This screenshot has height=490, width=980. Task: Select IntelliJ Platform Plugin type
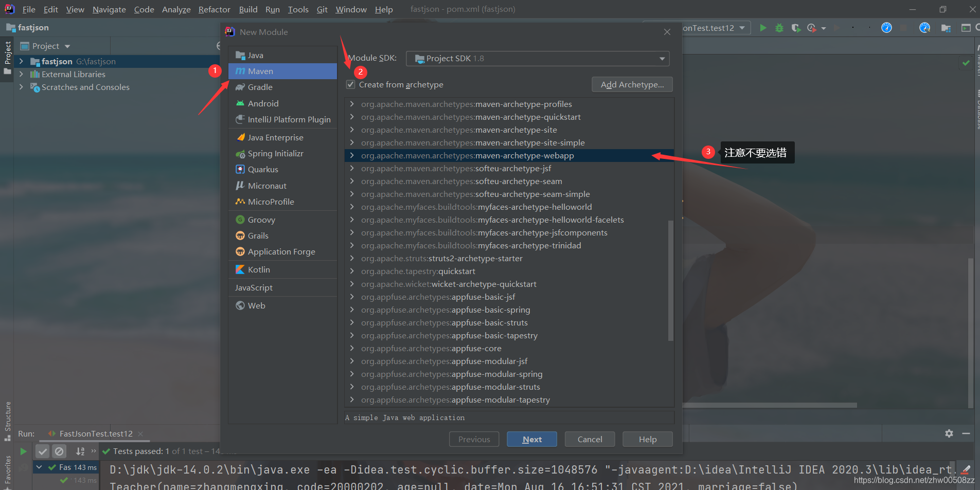tap(282, 119)
